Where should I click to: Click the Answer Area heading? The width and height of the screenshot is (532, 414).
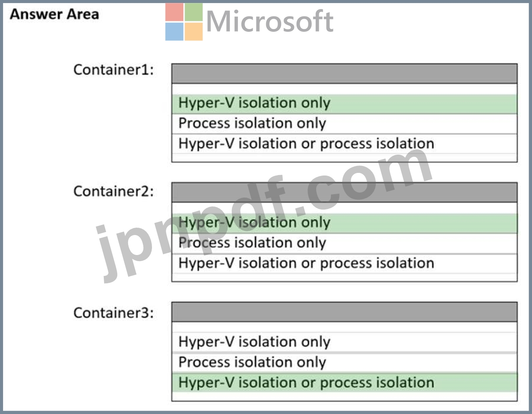tap(54, 14)
